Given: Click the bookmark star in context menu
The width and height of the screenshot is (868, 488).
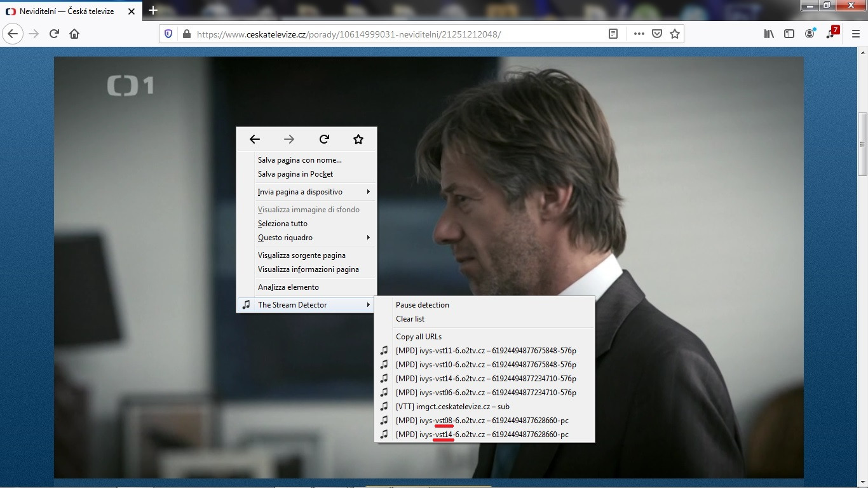Looking at the screenshot, I should [358, 139].
